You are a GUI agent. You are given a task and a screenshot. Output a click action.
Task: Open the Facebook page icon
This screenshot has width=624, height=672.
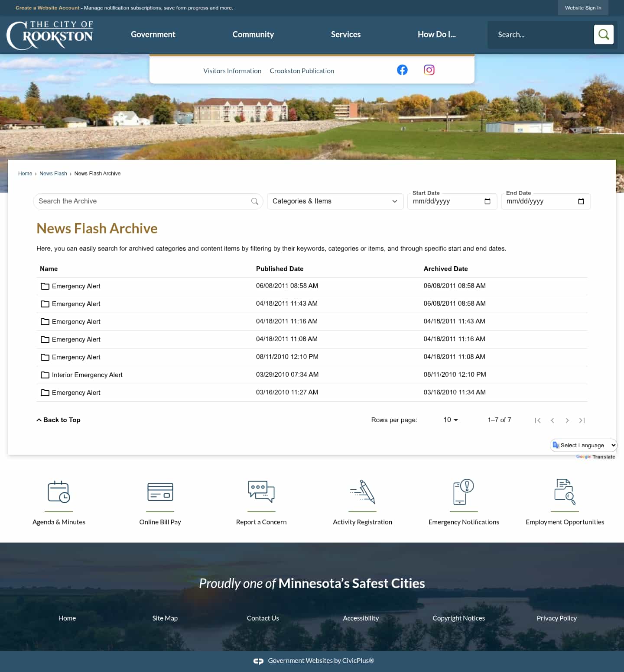click(x=402, y=70)
